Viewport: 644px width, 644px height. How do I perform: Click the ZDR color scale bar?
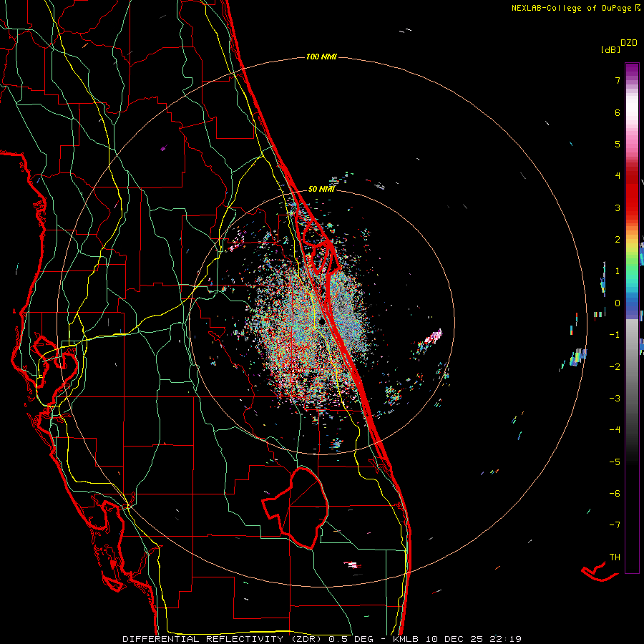[x=632, y=318]
